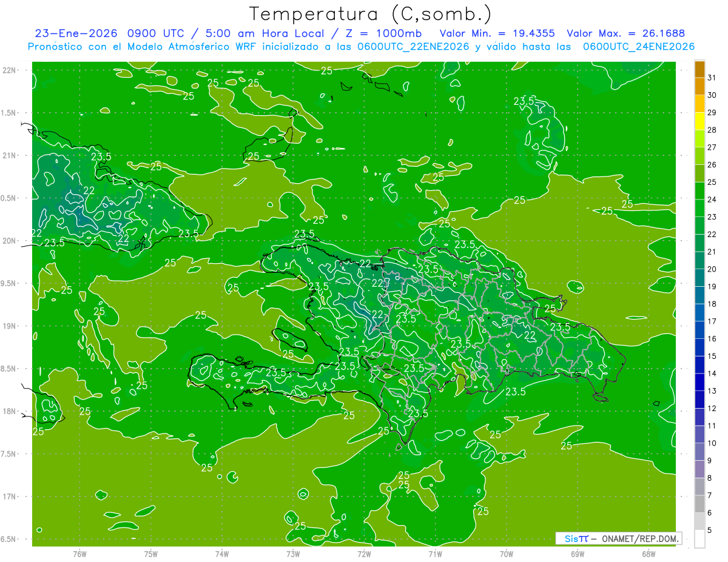
Task: Click the "21N" latitude axis label
Action: [9, 155]
